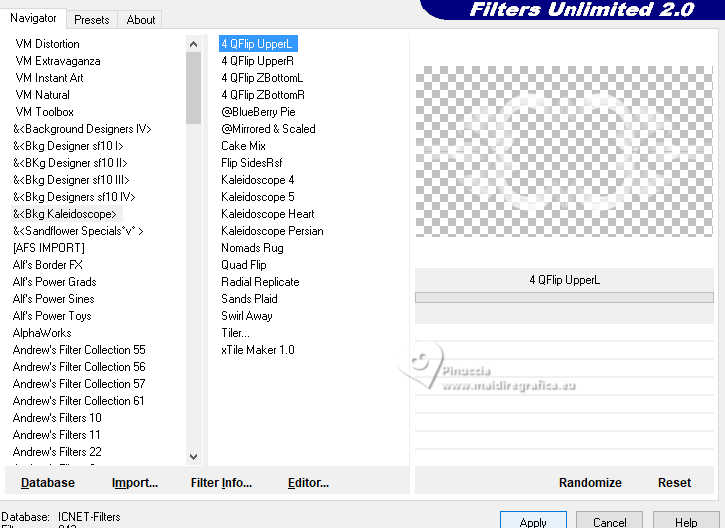Apply the selected filter
The width and height of the screenshot is (725, 528).
tap(533, 521)
